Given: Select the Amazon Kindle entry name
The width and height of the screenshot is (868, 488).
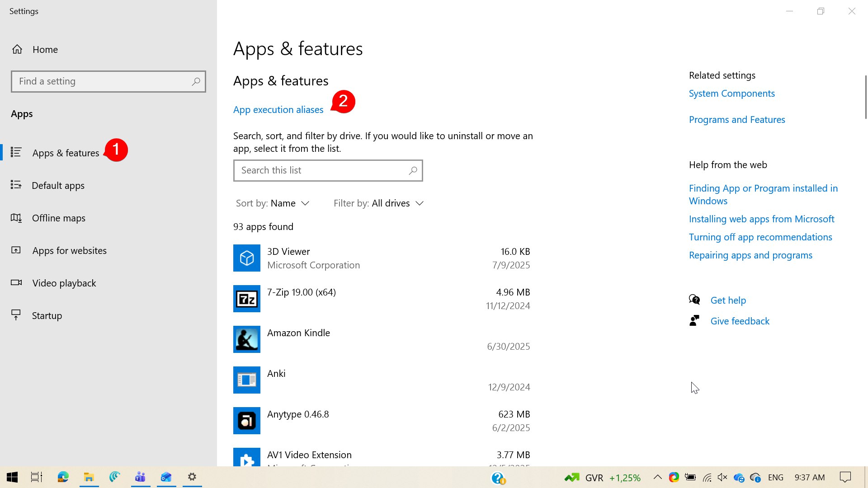Looking at the screenshot, I should (x=298, y=333).
